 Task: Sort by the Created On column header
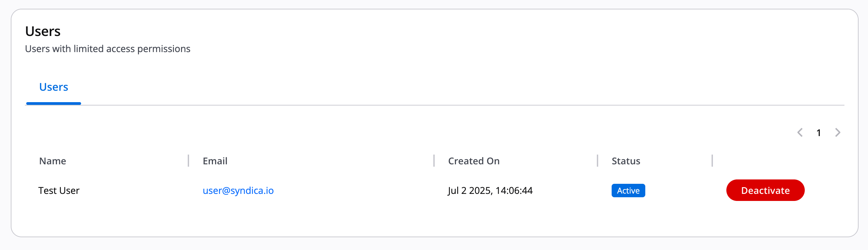click(473, 161)
